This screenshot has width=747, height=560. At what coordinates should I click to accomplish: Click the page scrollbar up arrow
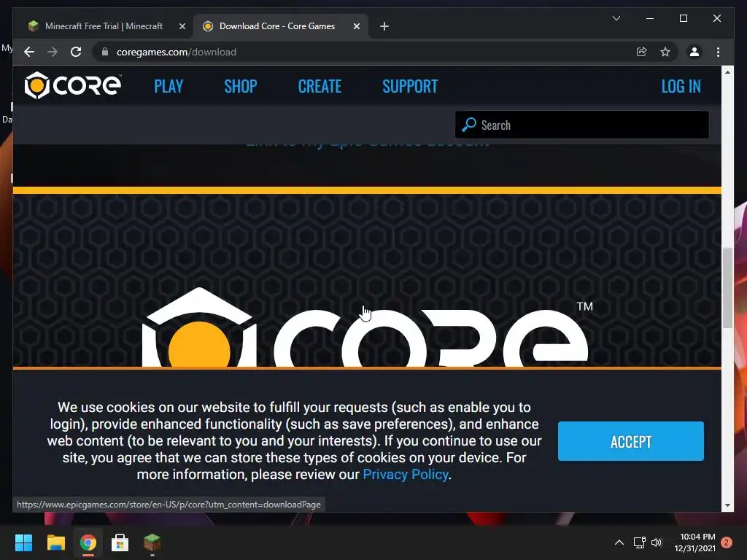(727, 72)
